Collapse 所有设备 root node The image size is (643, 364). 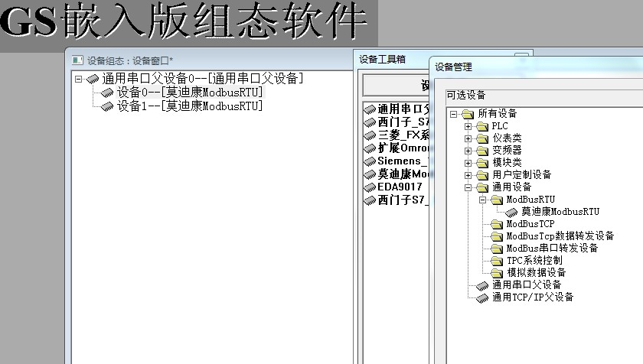(x=453, y=114)
